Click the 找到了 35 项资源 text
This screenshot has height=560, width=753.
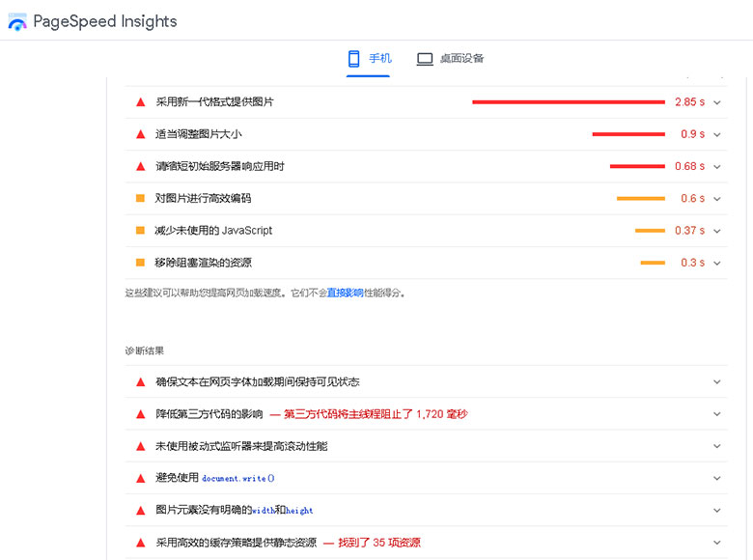pos(379,543)
